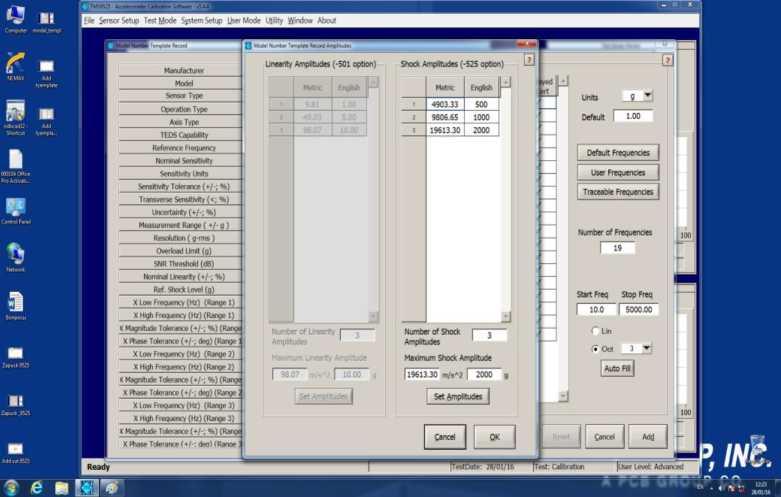The image size is (781, 497).
Task: Open the Test Mode menu
Action: click(x=160, y=20)
